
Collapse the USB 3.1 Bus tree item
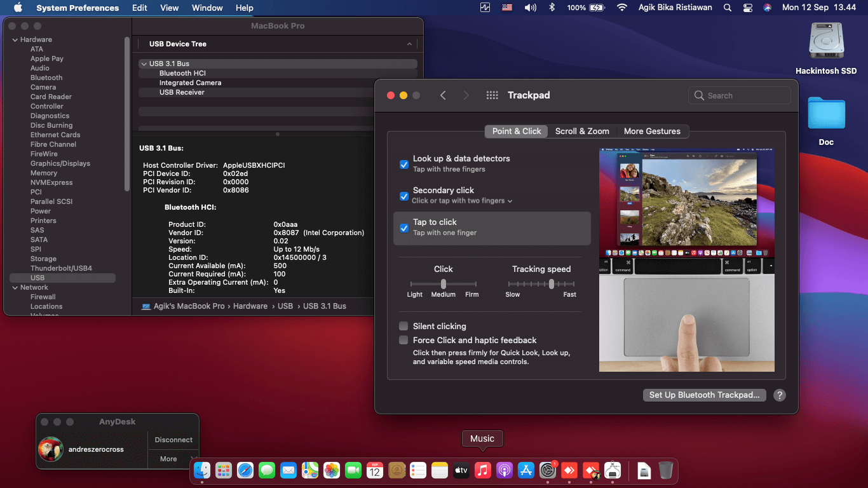click(x=144, y=64)
